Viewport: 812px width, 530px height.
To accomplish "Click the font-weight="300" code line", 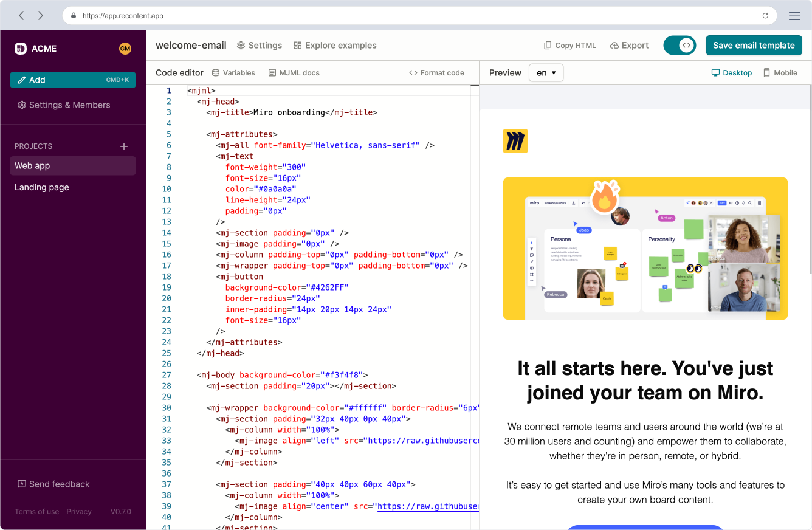I will pos(266,167).
